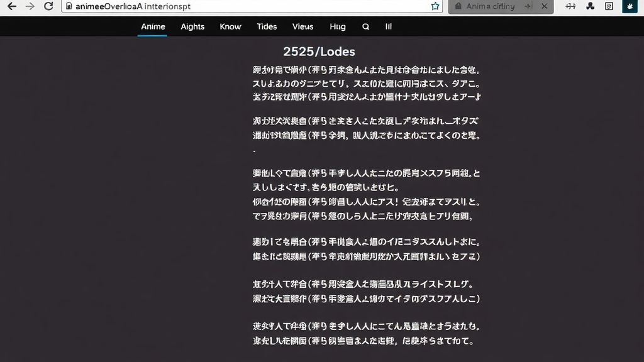This screenshot has width=644, height=362.
Task: Go to the Aights nav item
Action: (192, 26)
